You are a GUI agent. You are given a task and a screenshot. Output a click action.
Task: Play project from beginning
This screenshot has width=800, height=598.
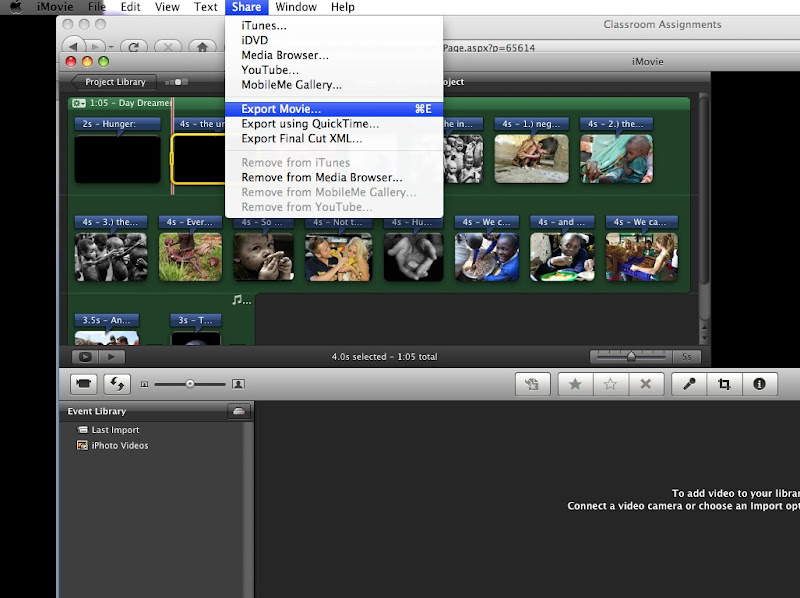click(x=111, y=357)
